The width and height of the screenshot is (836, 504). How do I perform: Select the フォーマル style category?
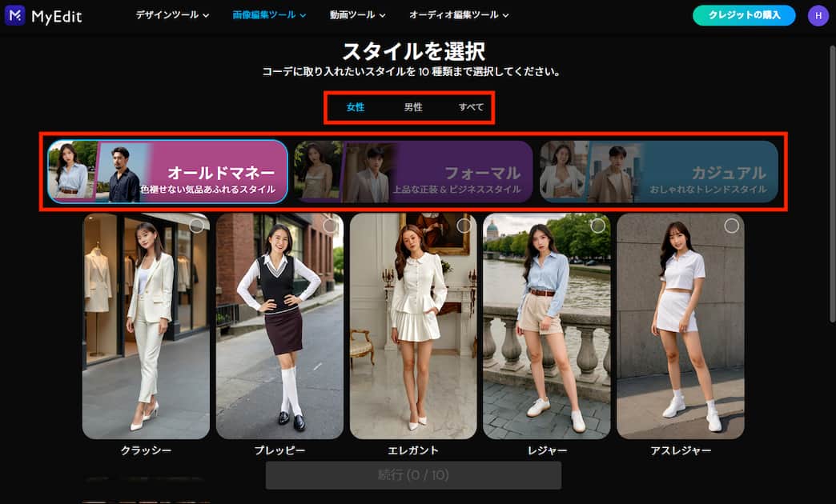413,171
